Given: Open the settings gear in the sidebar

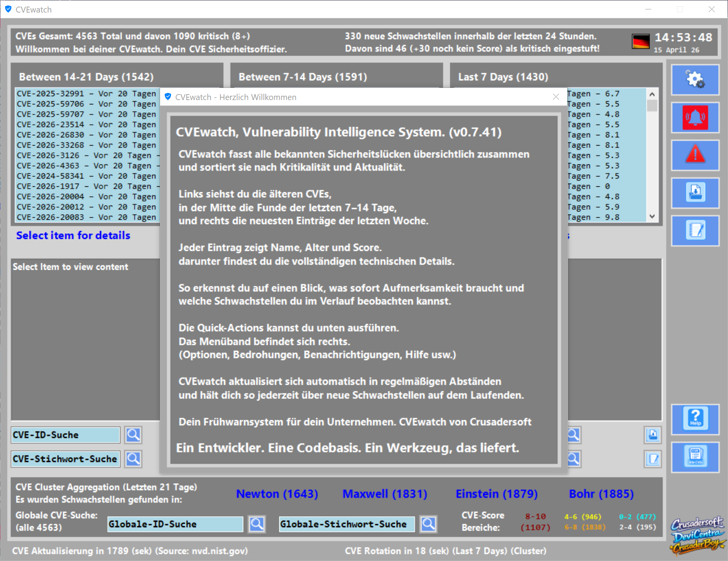Looking at the screenshot, I should click(x=695, y=80).
